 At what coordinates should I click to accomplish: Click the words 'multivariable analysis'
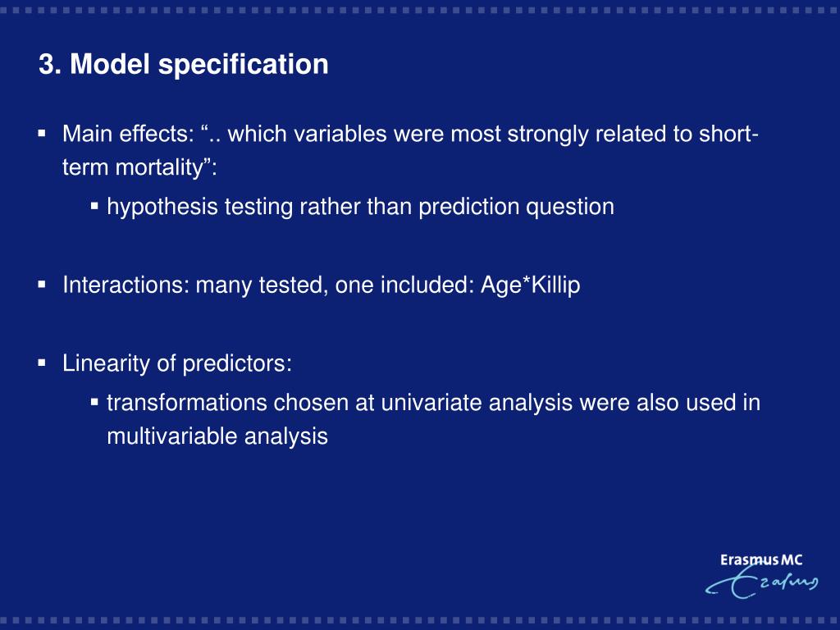tap(217, 436)
